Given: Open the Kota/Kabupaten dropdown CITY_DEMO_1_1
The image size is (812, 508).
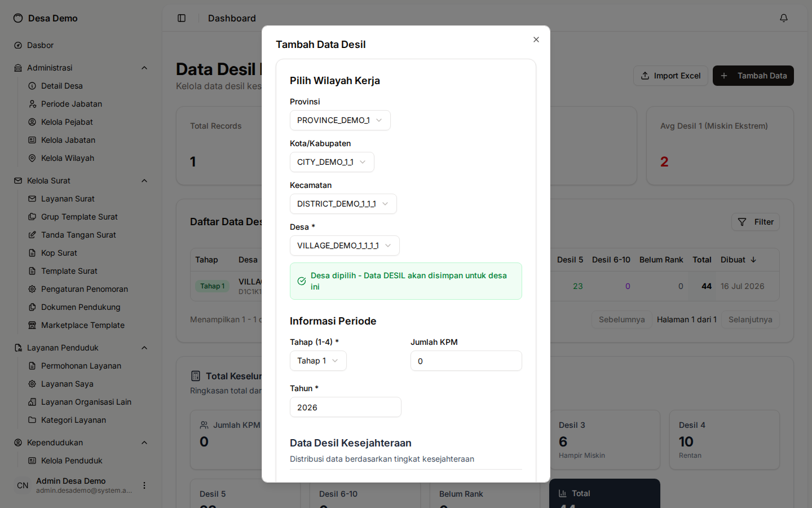Looking at the screenshot, I should [x=332, y=162].
